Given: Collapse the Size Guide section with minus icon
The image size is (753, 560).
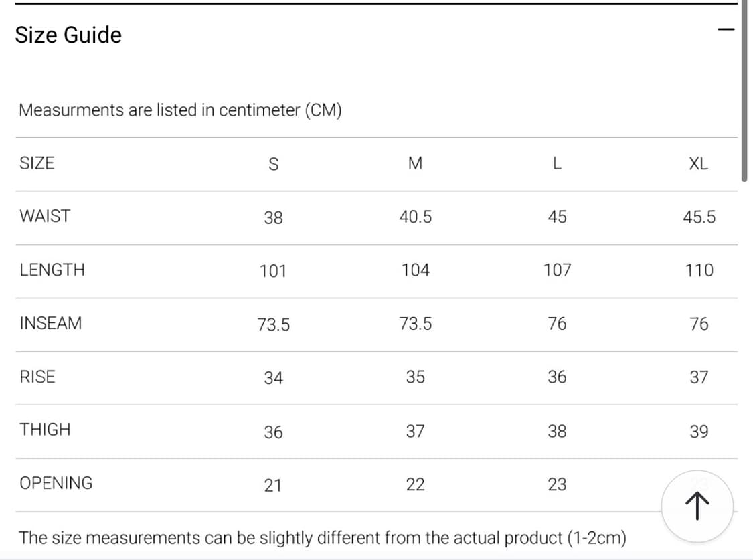Looking at the screenshot, I should click(725, 30).
